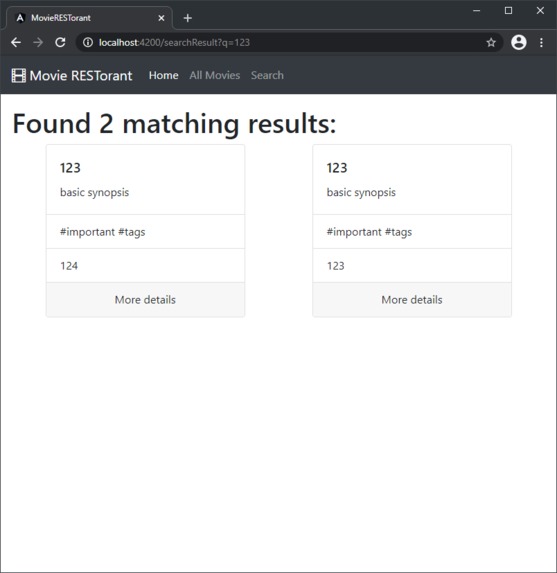The height and width of the screenshot is (573, 557).
Task: Bookmark this page with the star icon
Action: (491, 42)
